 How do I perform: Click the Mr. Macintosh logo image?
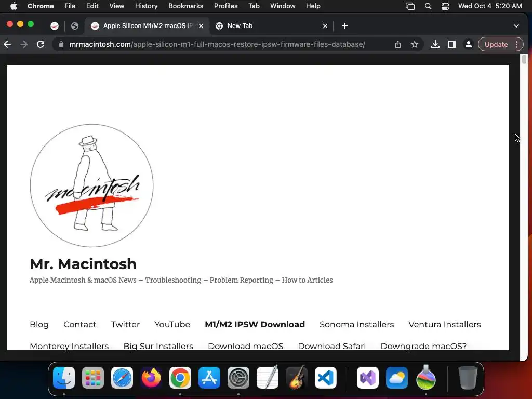(91, 185)
